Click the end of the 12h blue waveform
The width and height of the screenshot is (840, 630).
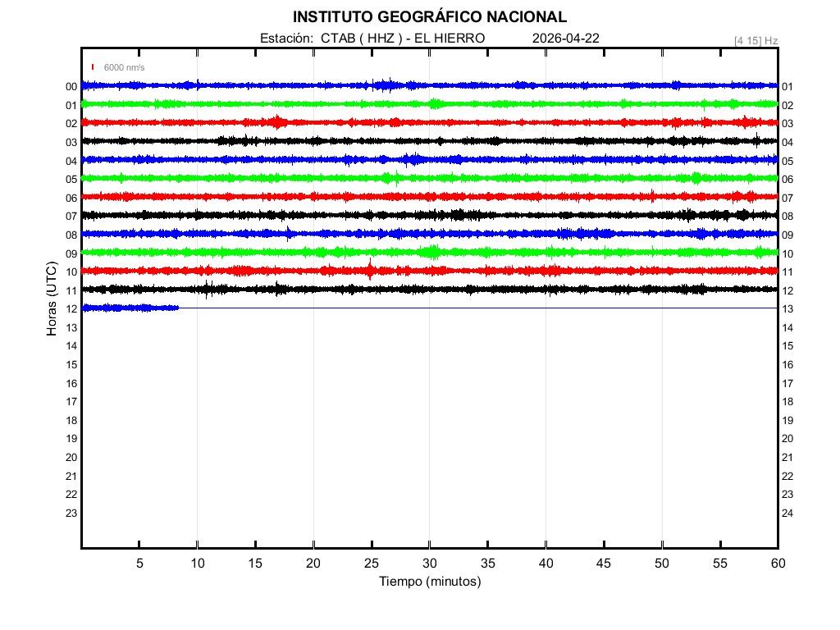178,308
